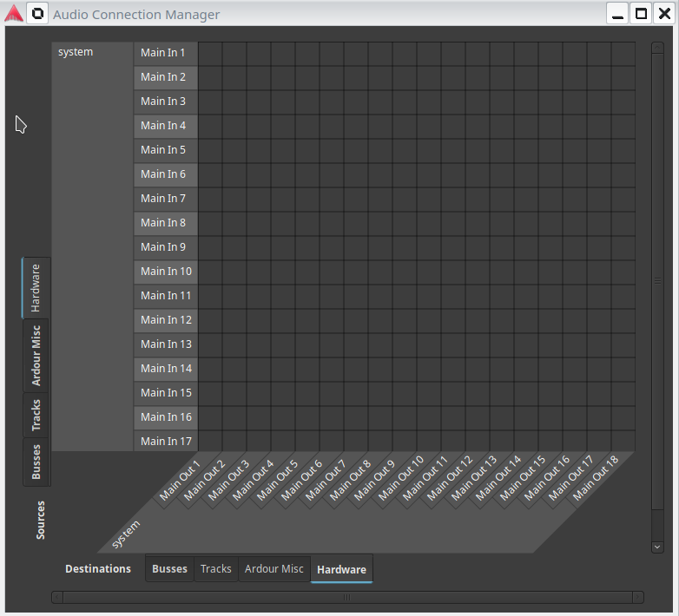Switch Sources to the Tracks tab
The height and width of the screenshot is (616, 679).
pos(36,415)
